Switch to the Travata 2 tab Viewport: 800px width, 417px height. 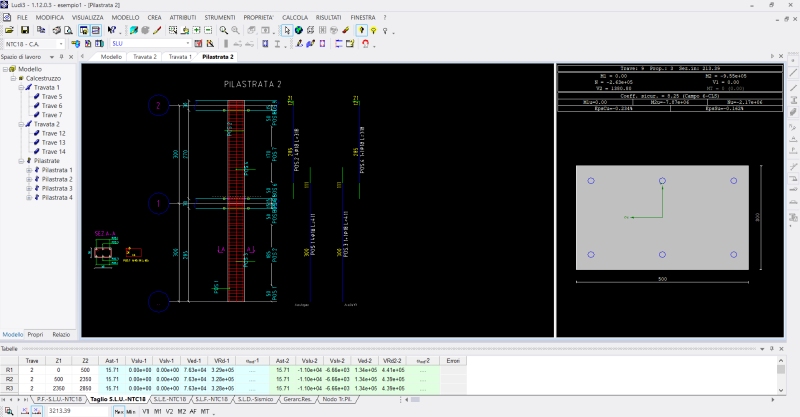point(145,57)
